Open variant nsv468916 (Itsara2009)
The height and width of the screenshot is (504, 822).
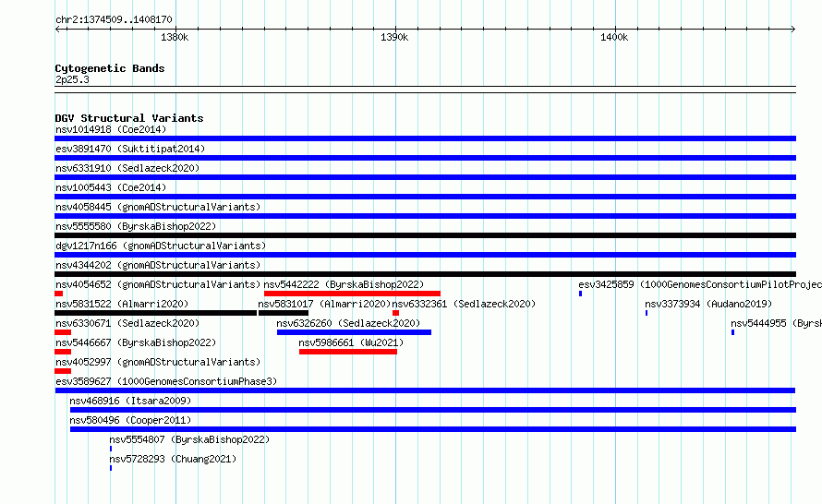click(130, 401)
